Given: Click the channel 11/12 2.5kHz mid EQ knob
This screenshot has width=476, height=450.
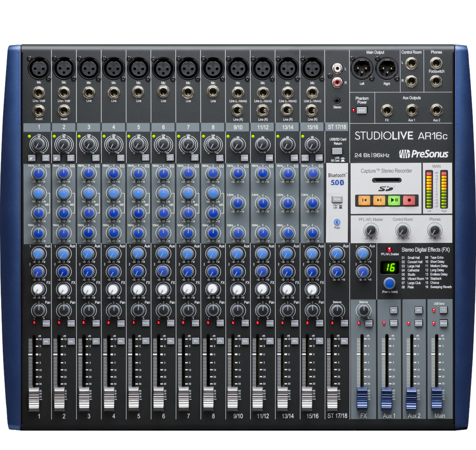Looking at the screenshot, I should pos(263,202).
